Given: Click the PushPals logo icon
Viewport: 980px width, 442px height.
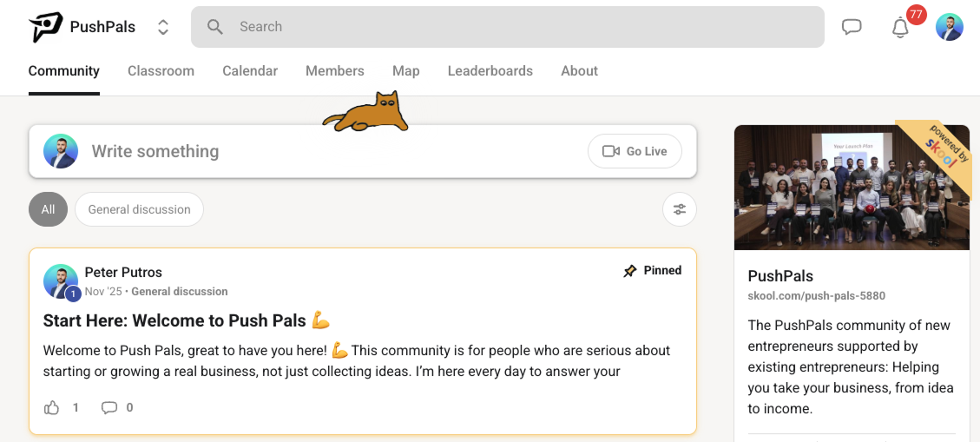Looking at the screenshot, I should [x=46, y=27].
